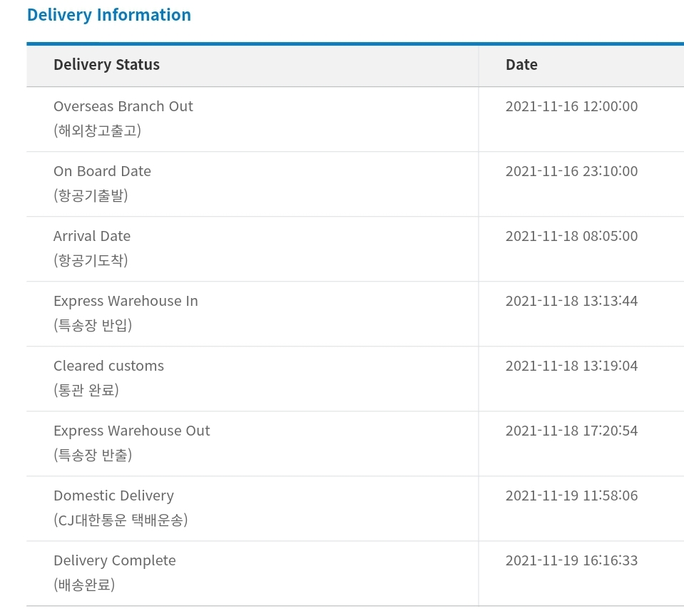The image size is (684, 616).
Task: Select the 2021-11-19 11:58:06 timestamp
Action: click(x=571, y=496)
